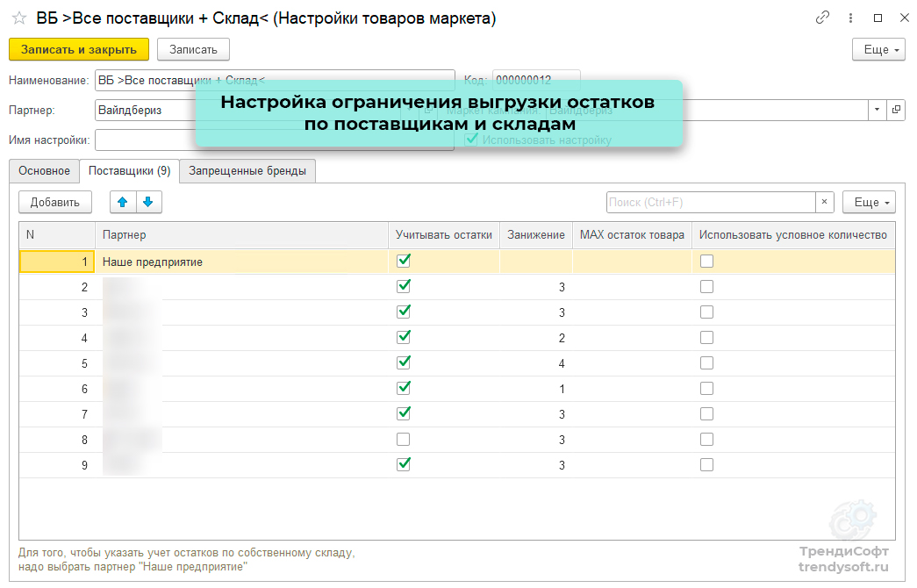Toggle Учитывать остатки checkbox in row 3
The width and height of the screenshot is (917, 588).
(404, 312)
